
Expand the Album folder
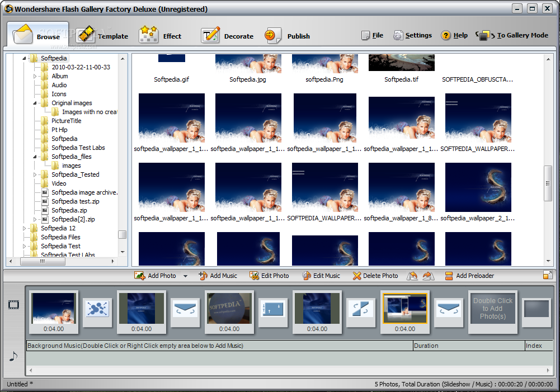[35, 76]
